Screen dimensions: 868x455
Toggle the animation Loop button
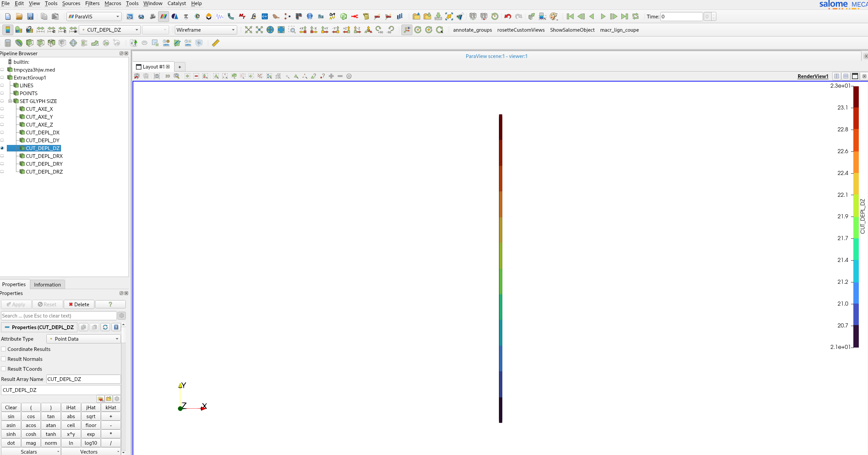(x=636, y=16)
